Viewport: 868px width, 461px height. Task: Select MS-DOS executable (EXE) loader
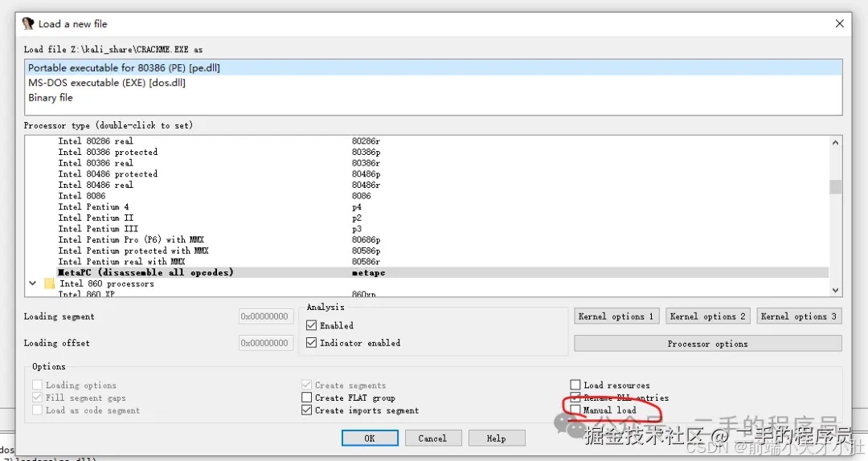tap(433, 83)
